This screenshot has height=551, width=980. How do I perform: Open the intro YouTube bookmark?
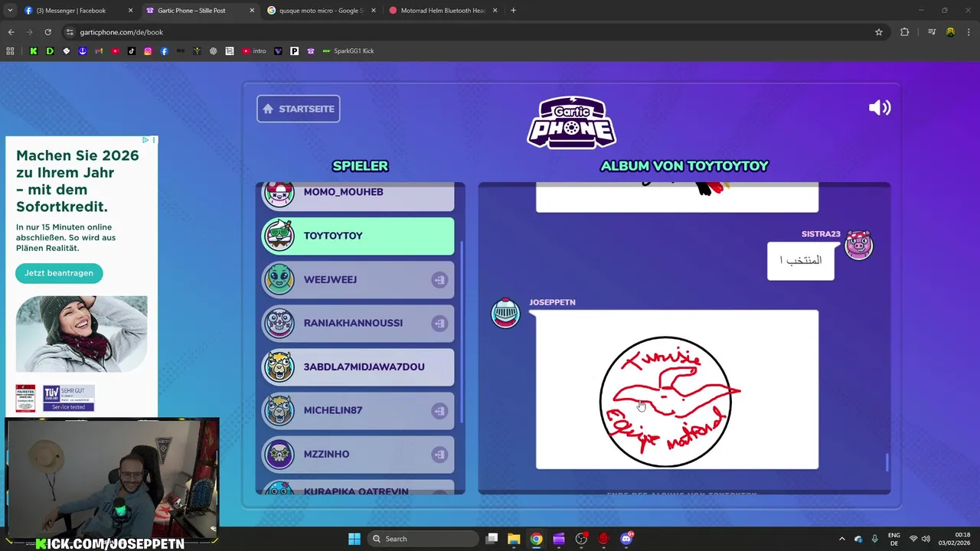(x=254, y=51)
